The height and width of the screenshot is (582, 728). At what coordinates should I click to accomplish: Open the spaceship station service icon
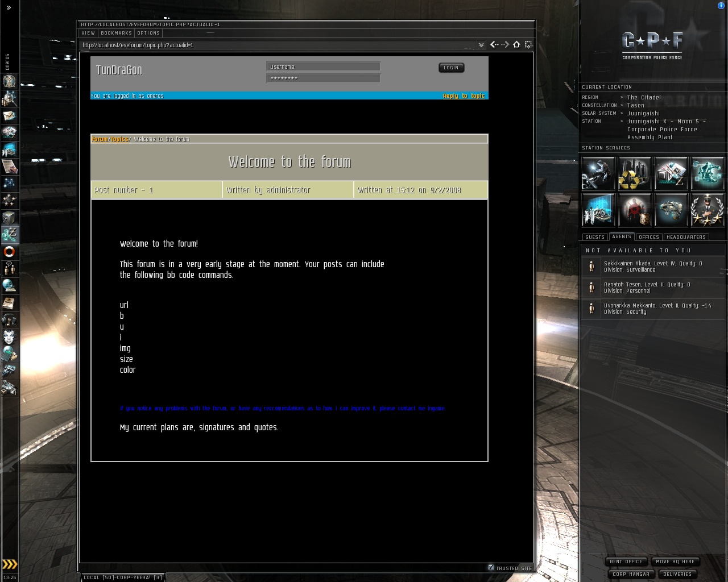(x=671, y=210)
